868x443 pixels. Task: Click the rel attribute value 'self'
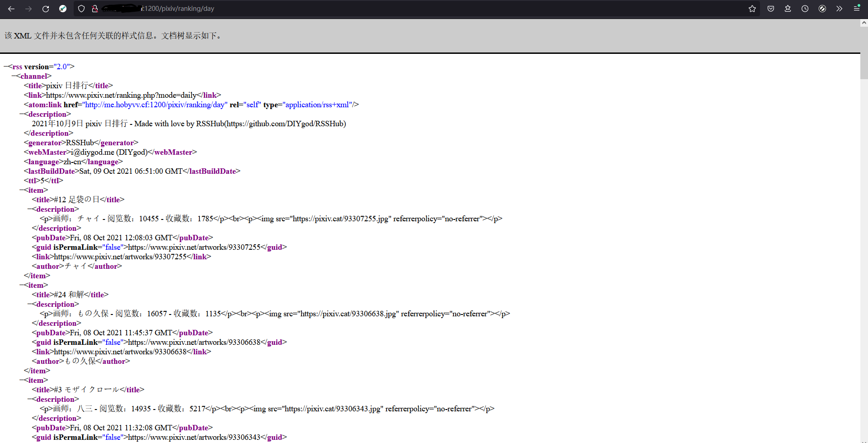coord(252,105)
